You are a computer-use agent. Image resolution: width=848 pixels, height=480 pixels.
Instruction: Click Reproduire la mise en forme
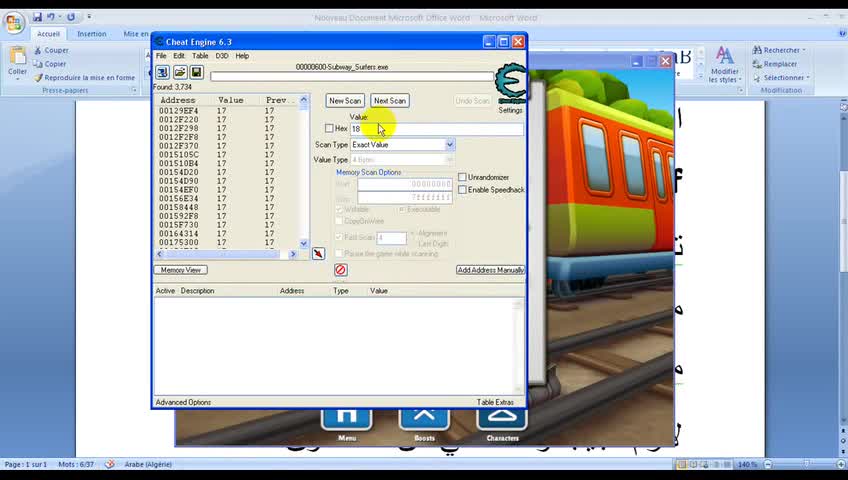pos(84,77)
